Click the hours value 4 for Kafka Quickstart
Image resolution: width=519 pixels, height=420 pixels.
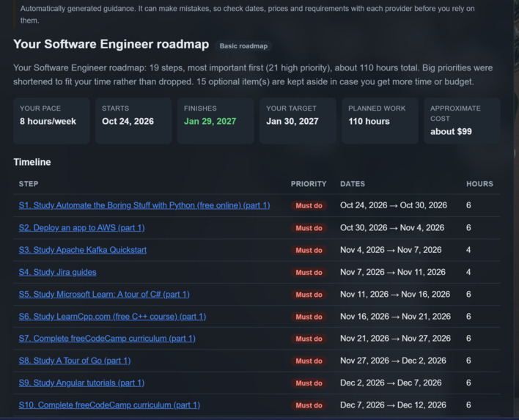(x=468, y=250)
